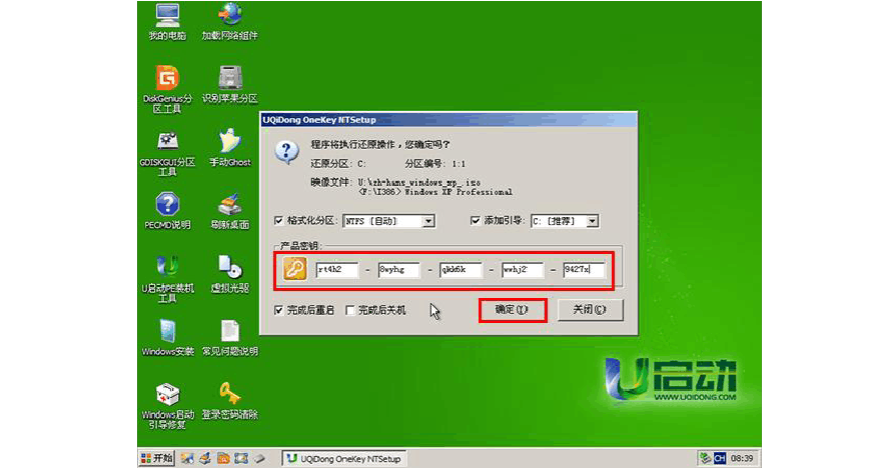Click first product key field rt4h2

[337, 269]
